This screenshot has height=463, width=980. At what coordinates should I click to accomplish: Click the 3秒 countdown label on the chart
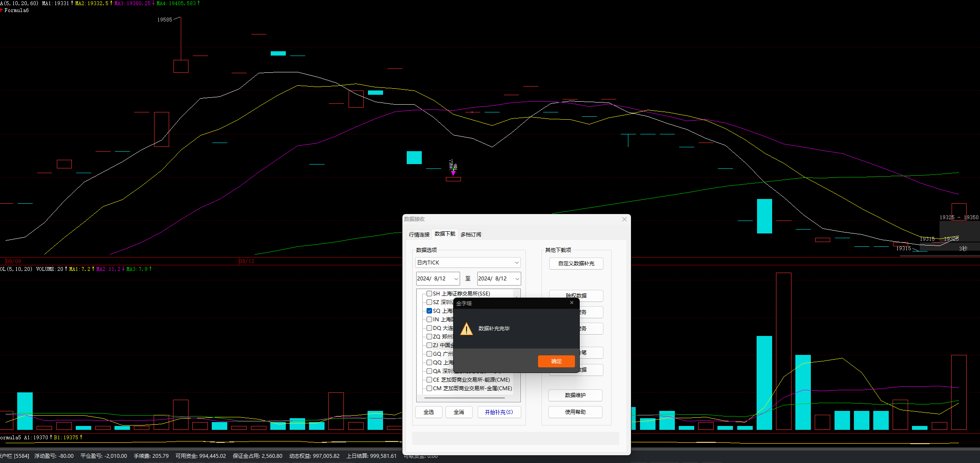[963, 249]
